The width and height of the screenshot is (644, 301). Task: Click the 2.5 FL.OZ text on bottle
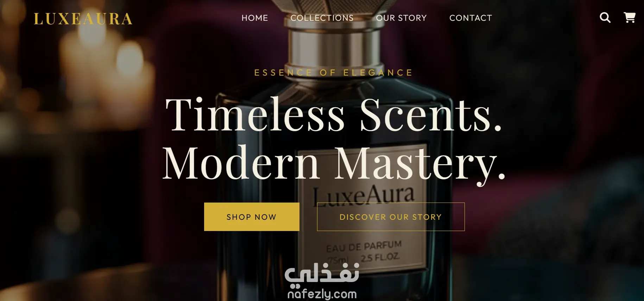[380, 258]
